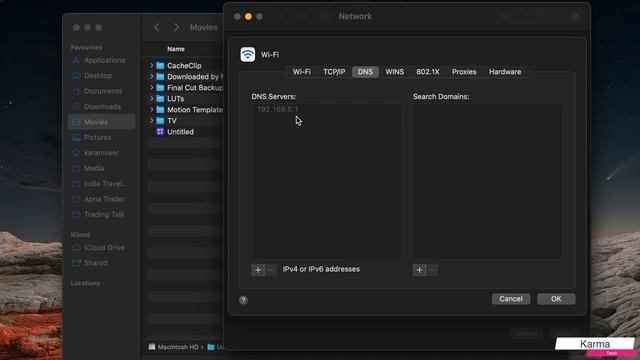Expand the TV folder

click(x=151, y=120)
